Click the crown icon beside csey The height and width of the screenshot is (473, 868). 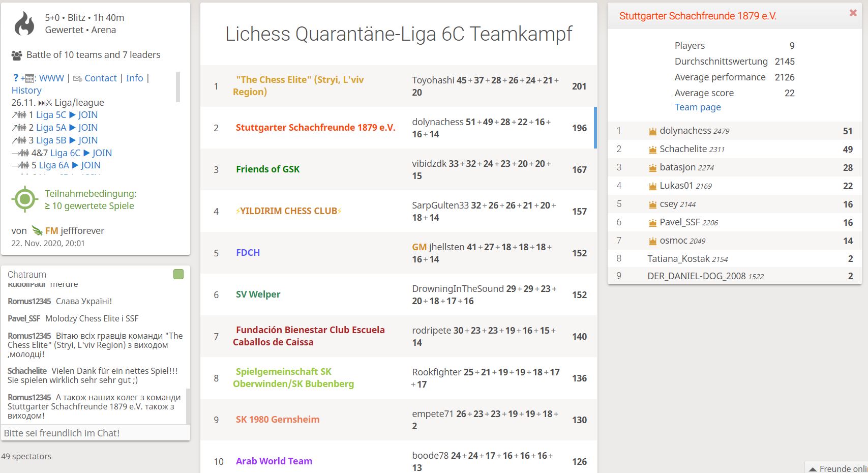[652, 204]
